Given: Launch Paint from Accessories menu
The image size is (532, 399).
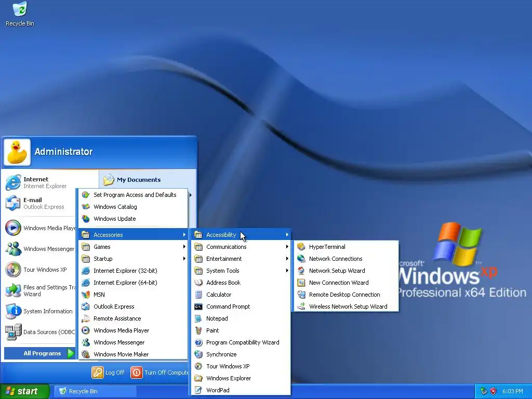Looking at the screenshot, I should coord(198,330).
